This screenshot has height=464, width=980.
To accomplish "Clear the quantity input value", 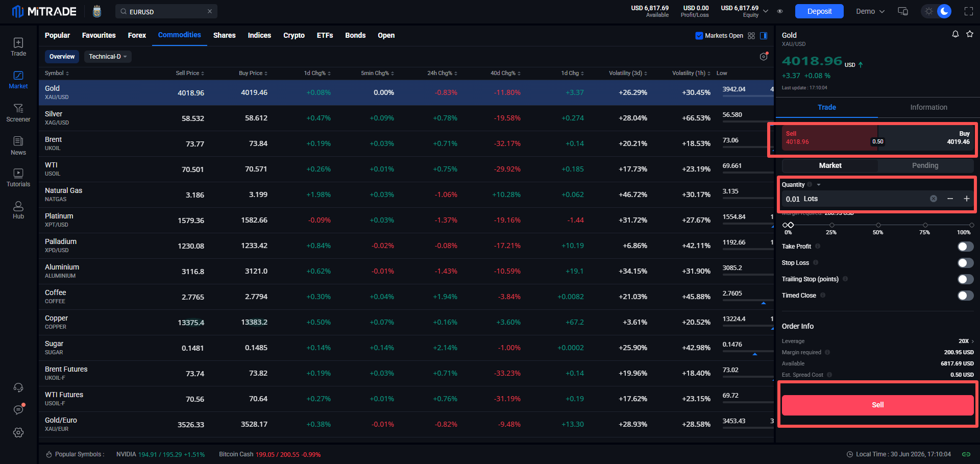I will pyautogui.click(x=934, y=199).
